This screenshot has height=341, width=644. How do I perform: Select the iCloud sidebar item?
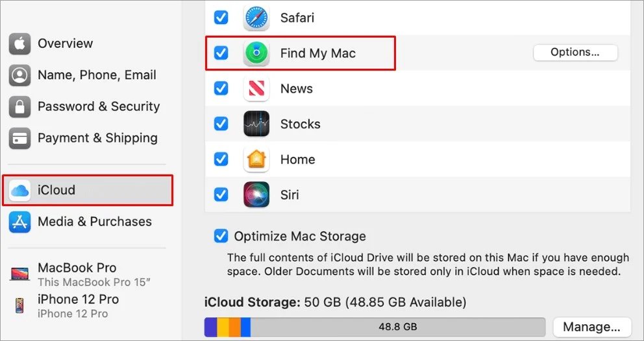click(x=88, y=191)
